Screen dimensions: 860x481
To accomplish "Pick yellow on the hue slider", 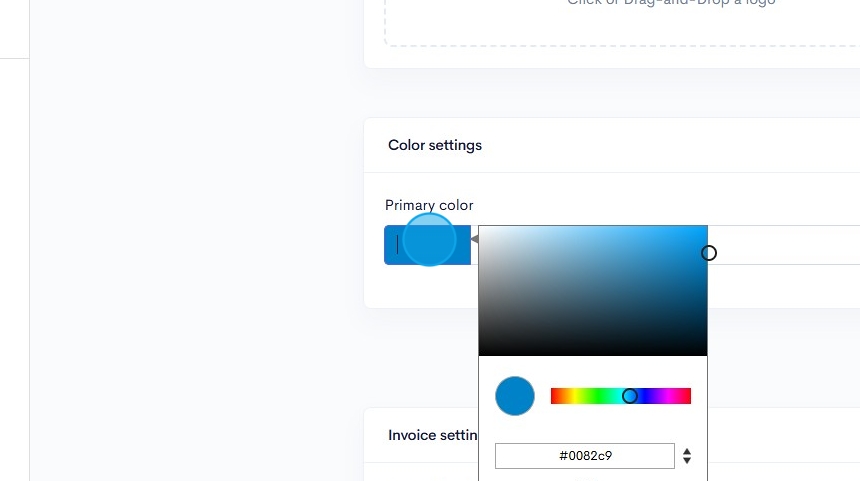I will [574, 396].
